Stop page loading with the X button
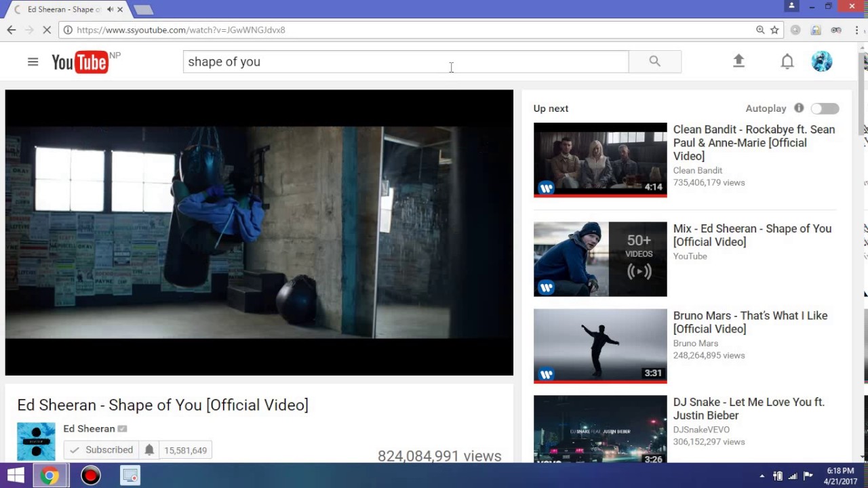 [47, 30]
